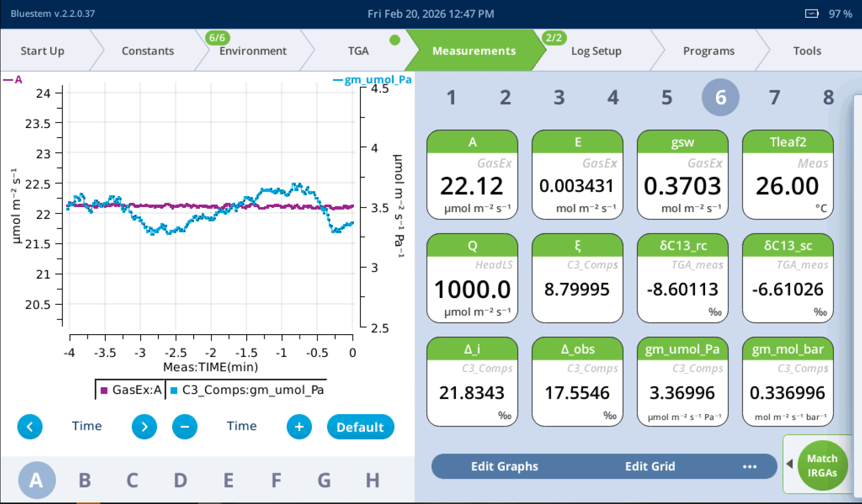Decrease time range with minus button
The image size is (862, 504).
pos(185,427)
